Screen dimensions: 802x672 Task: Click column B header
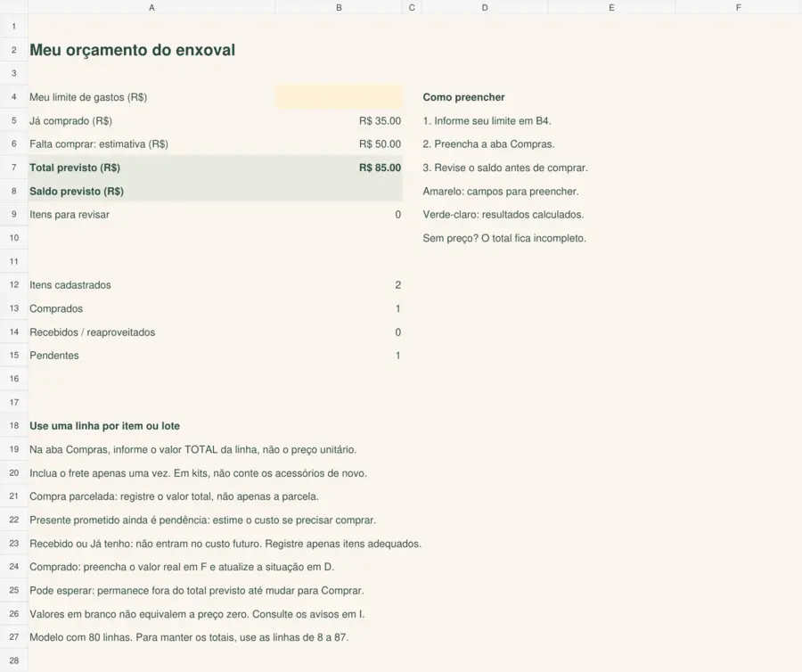(339, 7)
